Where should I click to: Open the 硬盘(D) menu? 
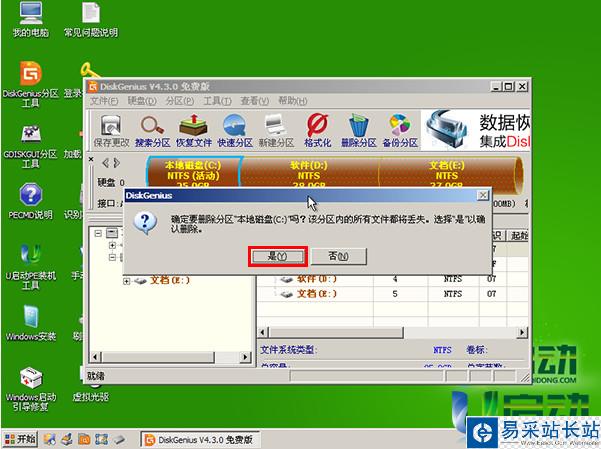click(142, 101)
